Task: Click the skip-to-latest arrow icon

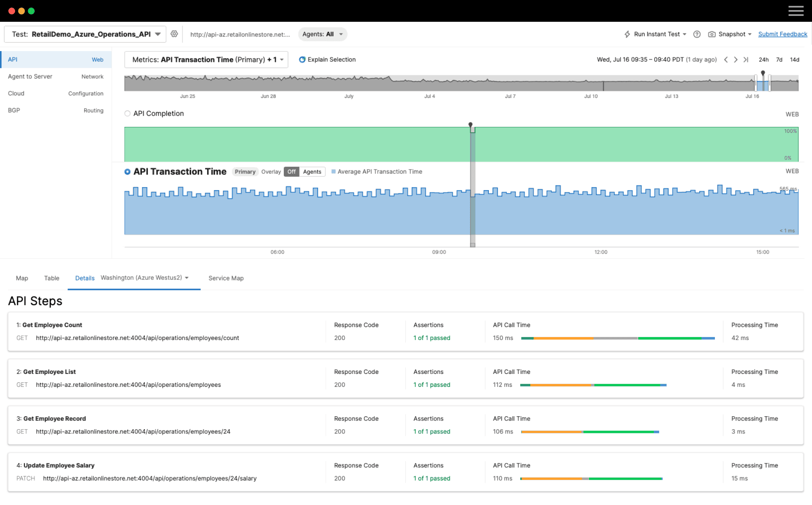Action: pos(746,59)
